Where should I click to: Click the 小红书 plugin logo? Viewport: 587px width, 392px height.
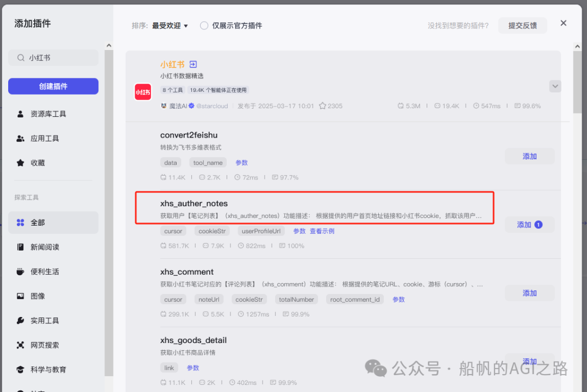click(143, 92)
